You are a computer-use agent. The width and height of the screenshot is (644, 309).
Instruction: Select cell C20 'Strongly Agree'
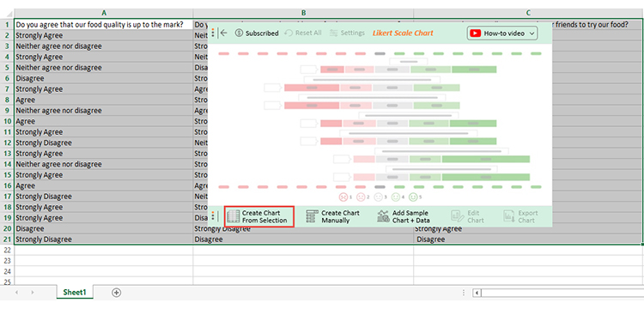[x=528, y=229]
